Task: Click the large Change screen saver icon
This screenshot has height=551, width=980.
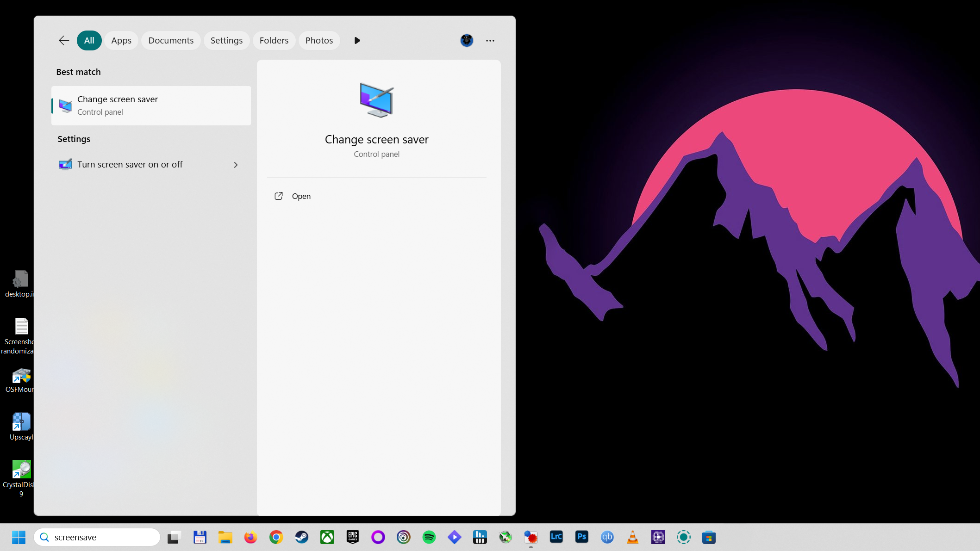Action: click(x=377, y=100)
